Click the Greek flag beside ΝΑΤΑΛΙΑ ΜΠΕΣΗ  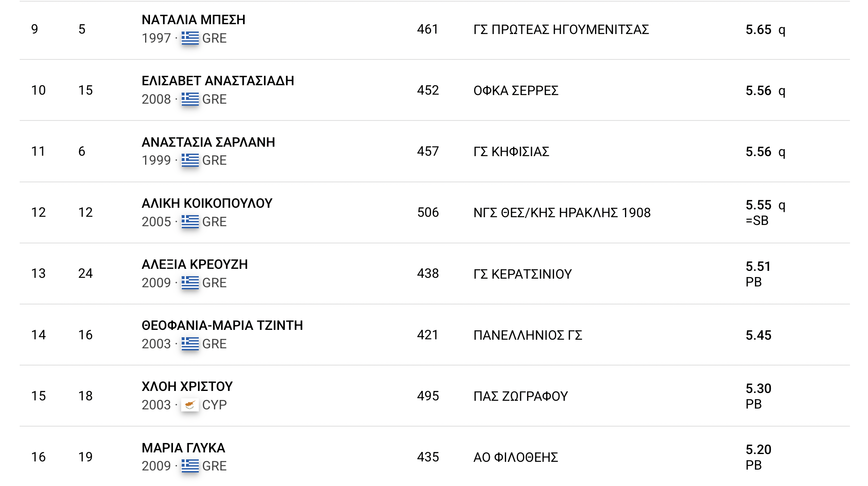click(x=190, y=38)
